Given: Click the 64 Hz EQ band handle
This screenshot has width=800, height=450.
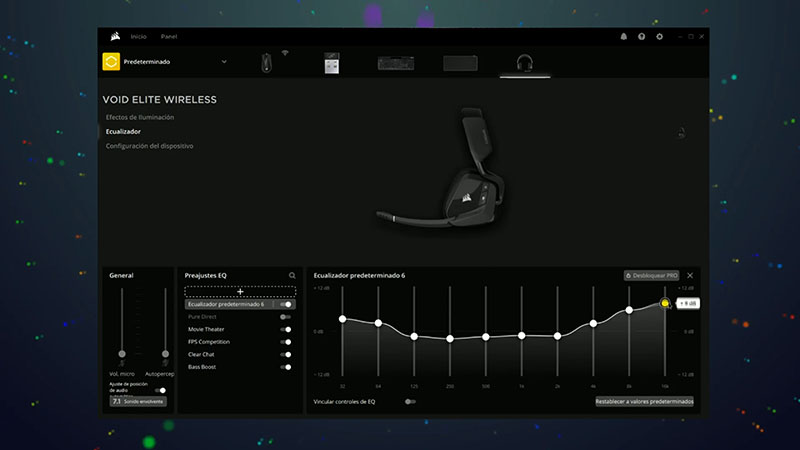Looking at the screenshot, I should [378, 323].
